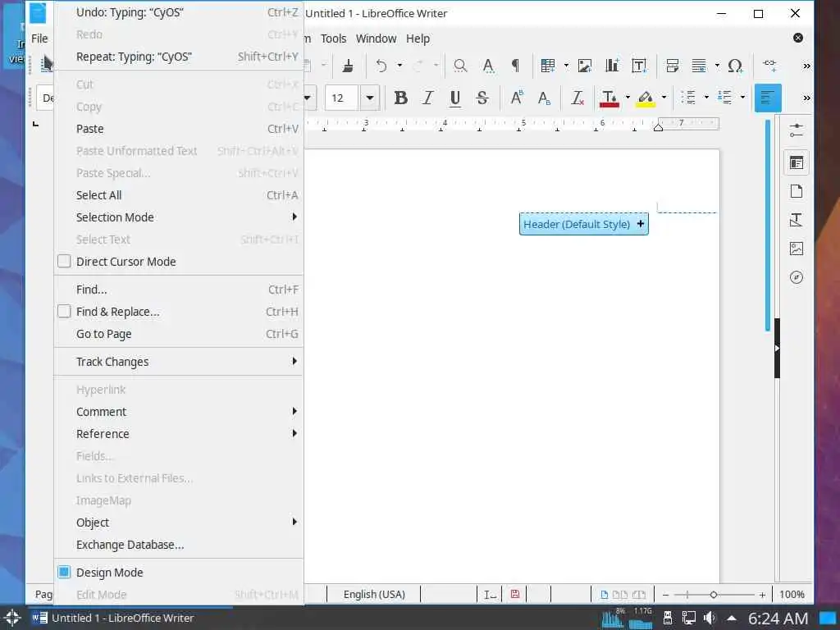Open the font size dropdown arrow

click(370, 98)
